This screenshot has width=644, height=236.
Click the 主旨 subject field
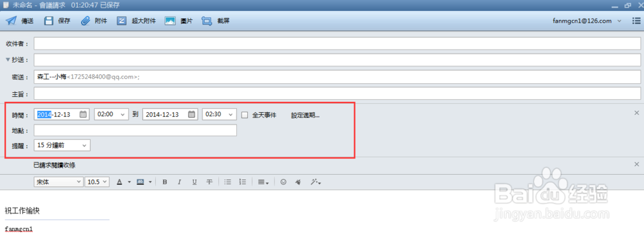click(337, 93)
